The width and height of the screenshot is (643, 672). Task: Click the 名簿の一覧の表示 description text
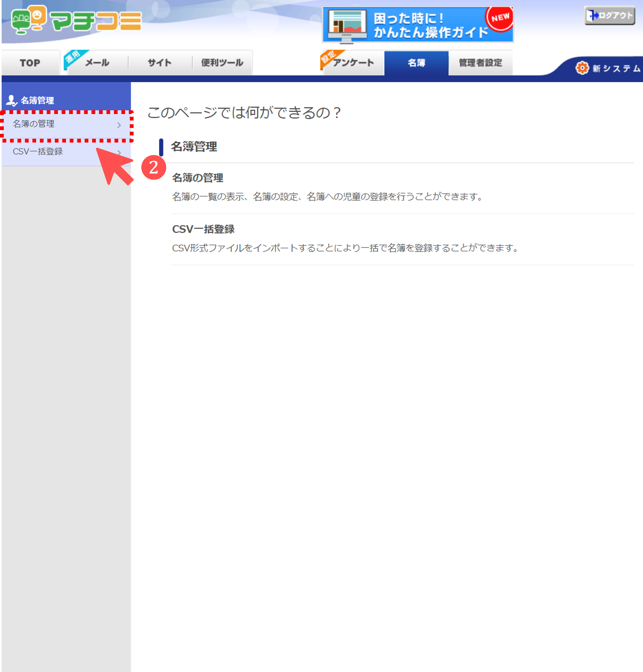pos(328,197)
